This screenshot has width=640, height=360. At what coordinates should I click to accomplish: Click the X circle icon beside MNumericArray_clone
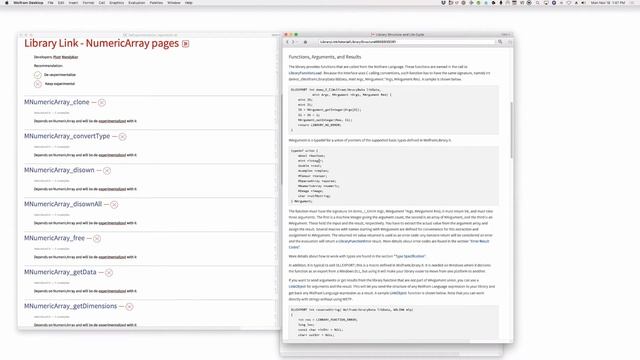click(x=102, y=102)
